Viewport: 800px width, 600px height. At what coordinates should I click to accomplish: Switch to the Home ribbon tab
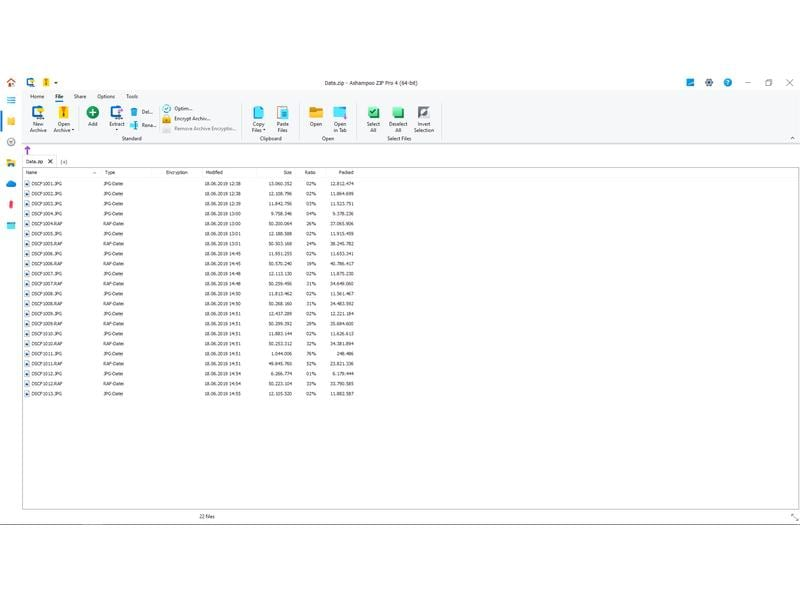pos(37,96)
